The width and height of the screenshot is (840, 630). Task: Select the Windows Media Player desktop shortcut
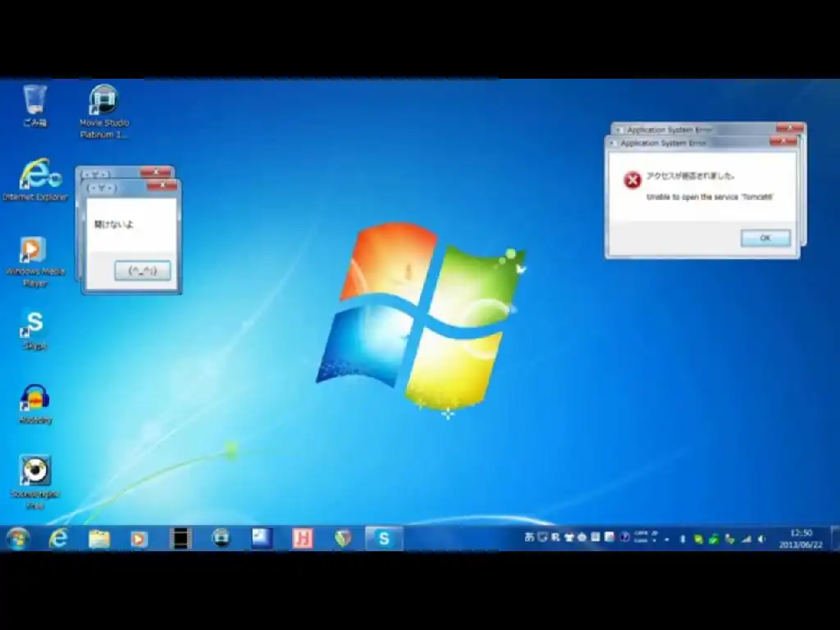coord(34,262)
